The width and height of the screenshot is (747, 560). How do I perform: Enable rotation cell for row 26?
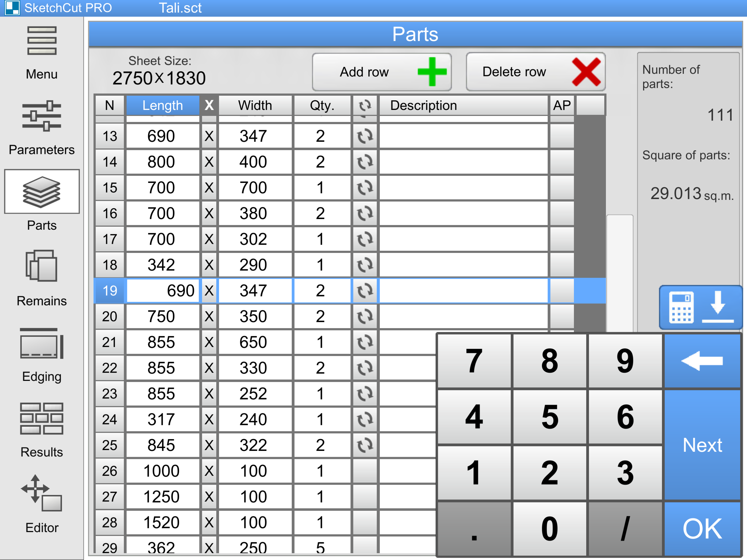point(365,471)
